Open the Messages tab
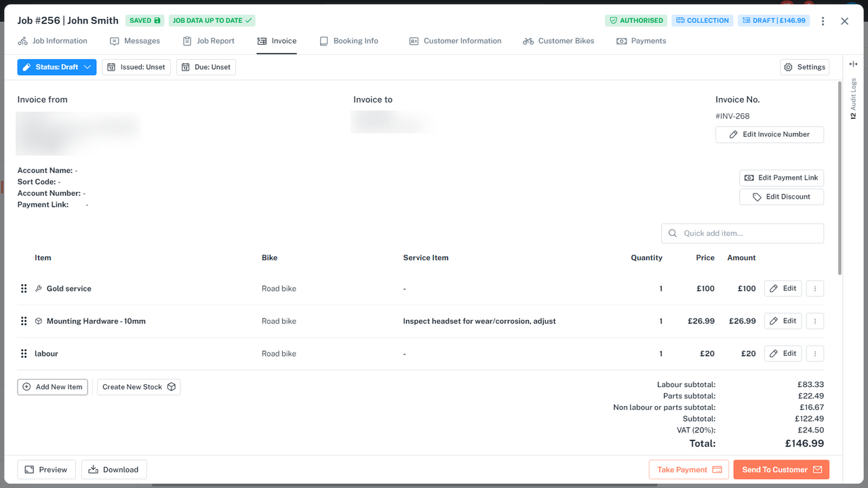This screenshot has height=488, width=868. point(135,41)
